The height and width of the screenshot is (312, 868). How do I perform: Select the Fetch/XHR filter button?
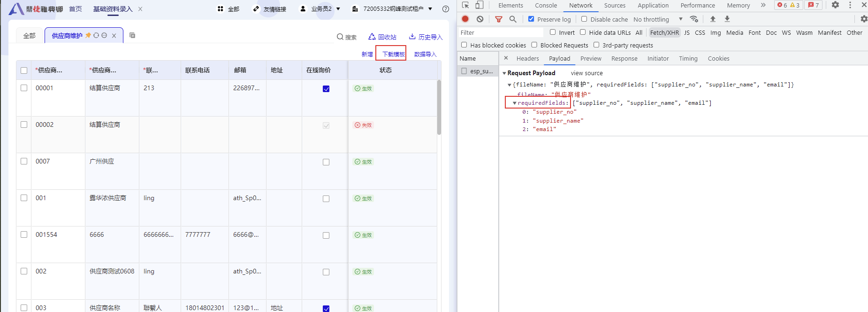pyautogui.click(x=664, y=32)
